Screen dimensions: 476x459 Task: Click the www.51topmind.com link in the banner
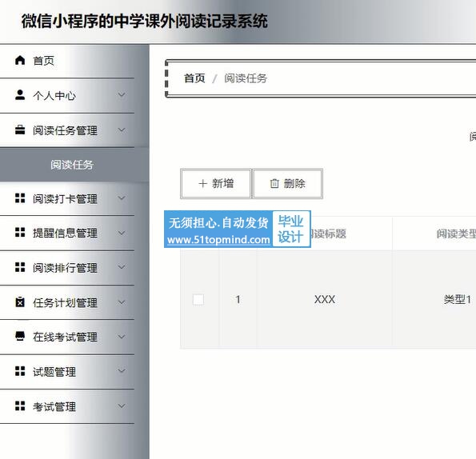click(218, 240)
